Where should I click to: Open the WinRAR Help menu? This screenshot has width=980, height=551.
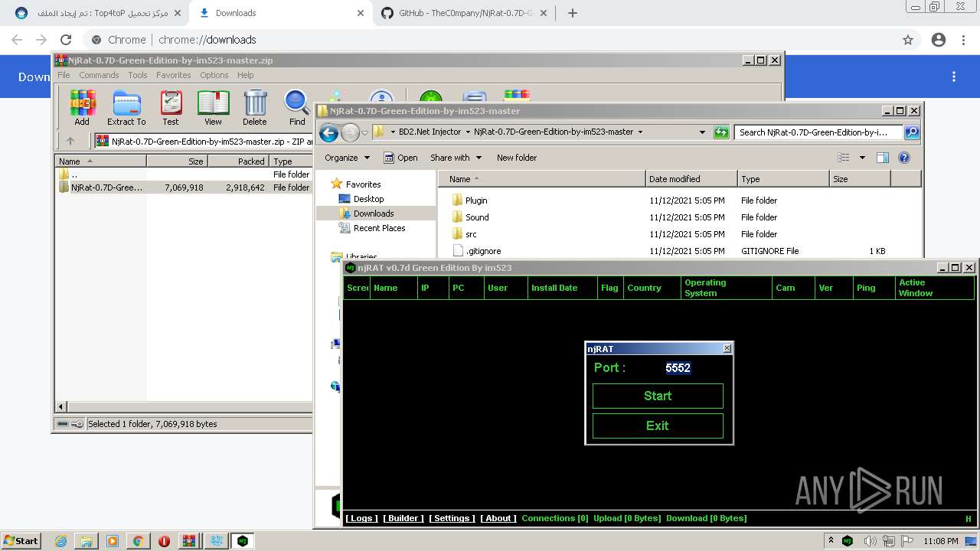coord(245,75)
